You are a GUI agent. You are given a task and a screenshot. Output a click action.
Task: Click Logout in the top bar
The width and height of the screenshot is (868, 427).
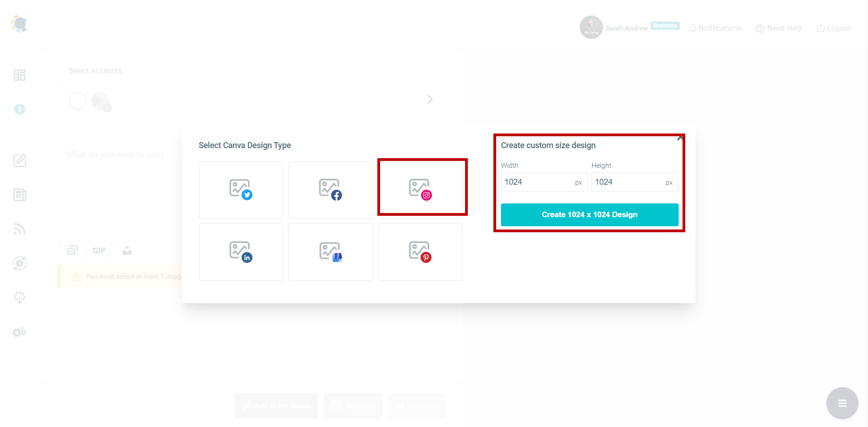pyautogui.click(x=833, y=28)
